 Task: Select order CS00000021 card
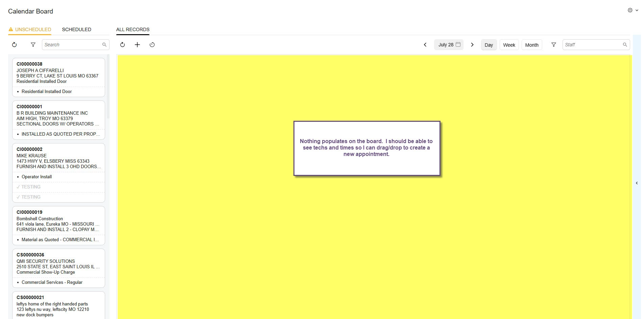58,305
